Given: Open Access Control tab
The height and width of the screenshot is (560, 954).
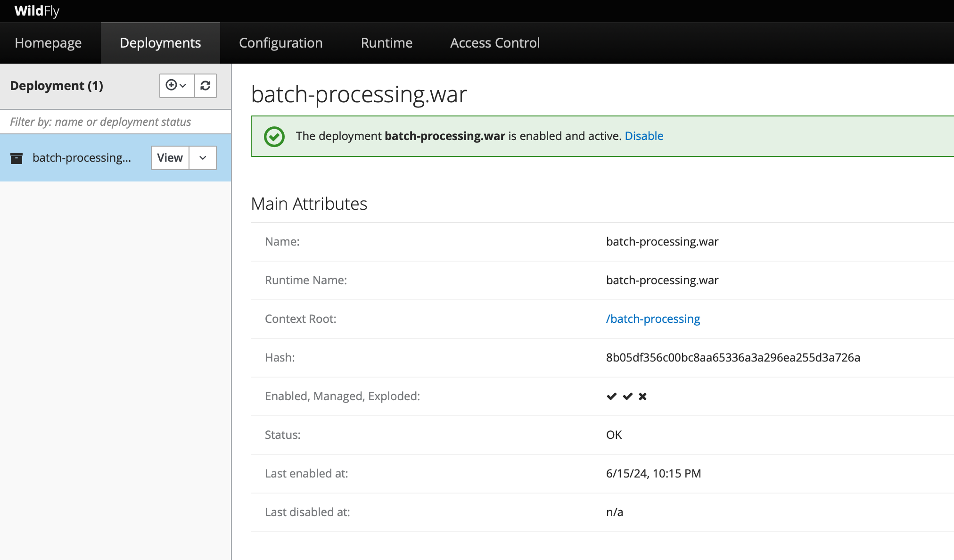Looking at the screenshot, I should point(494,43).
